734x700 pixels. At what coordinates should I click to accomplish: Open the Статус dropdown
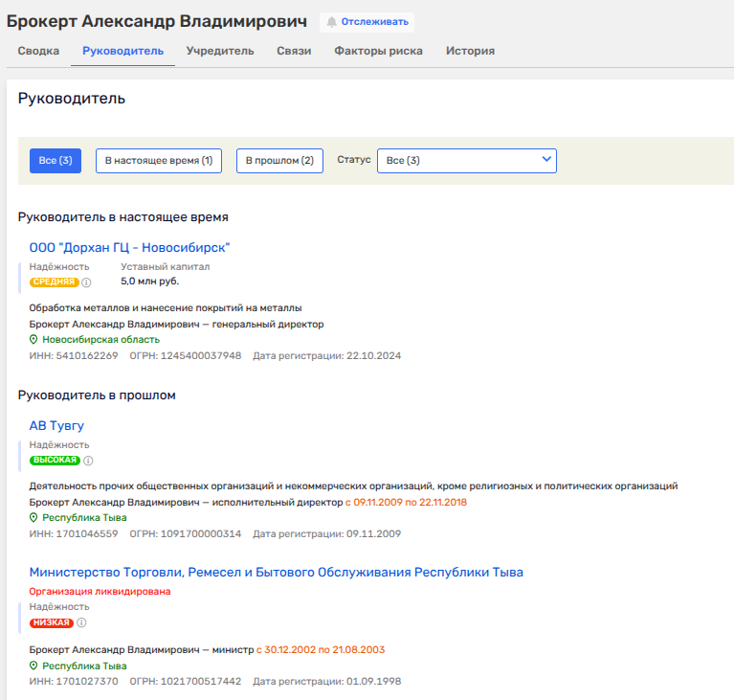(x=466, y=161)
